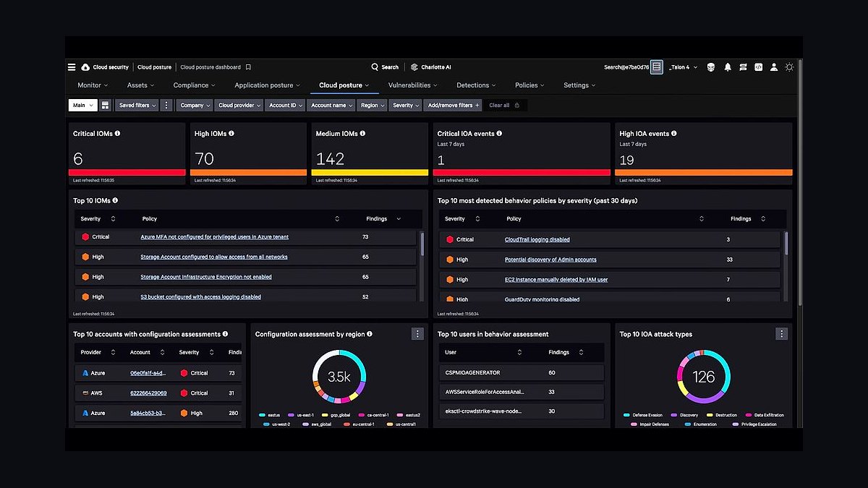The width and height of the screenshot is (868, 488).
Task: Open the Vulnerabilities menu
Action: [412, 85]
